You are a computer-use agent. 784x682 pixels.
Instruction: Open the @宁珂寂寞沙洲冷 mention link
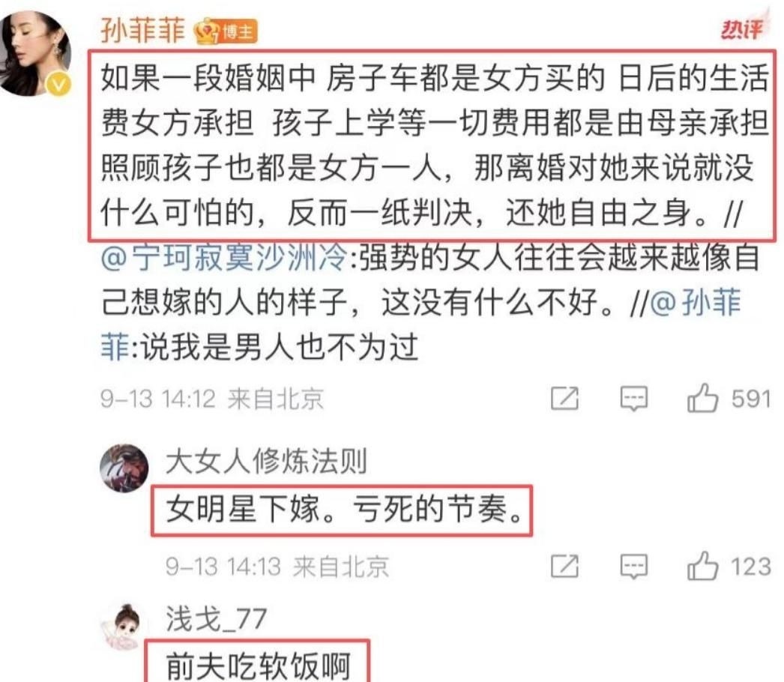tap(223, 259)
